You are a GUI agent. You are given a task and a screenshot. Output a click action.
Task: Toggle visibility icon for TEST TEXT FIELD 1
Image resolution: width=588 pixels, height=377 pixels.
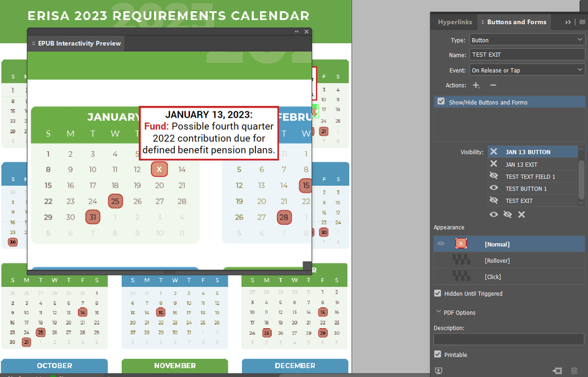[x=493, y=176]
